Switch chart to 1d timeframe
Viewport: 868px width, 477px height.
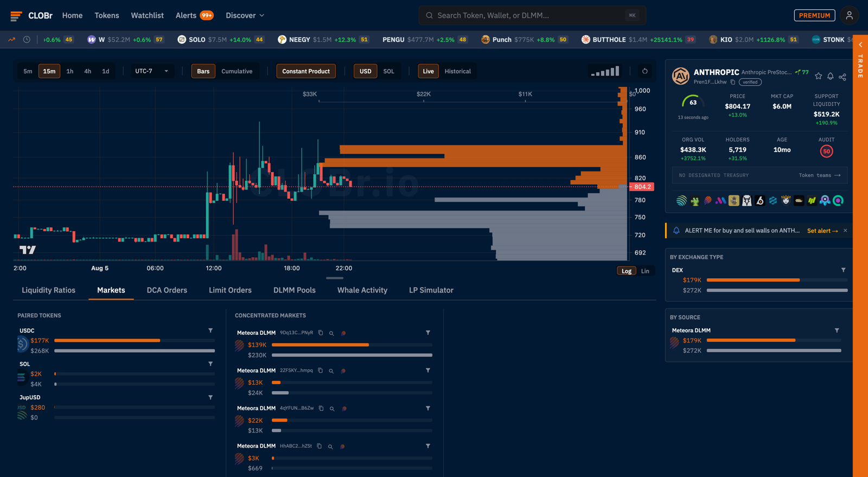click(x=106, y=71)
